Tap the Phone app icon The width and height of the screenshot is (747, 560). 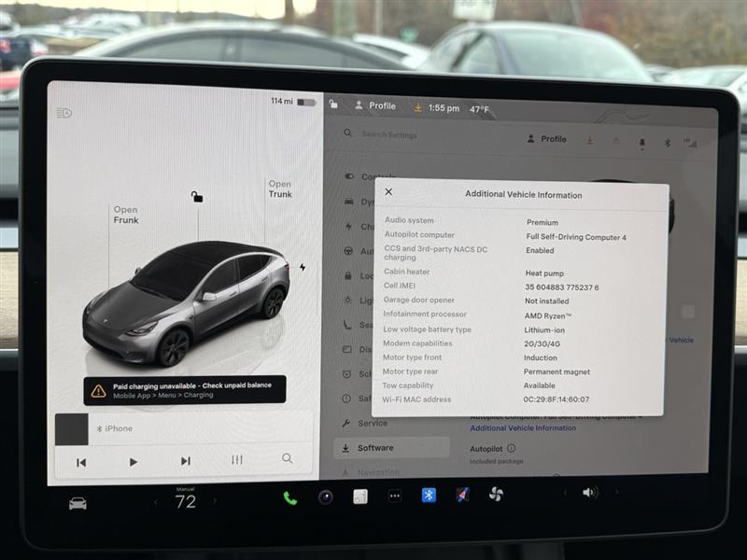[x=289, y=497]
